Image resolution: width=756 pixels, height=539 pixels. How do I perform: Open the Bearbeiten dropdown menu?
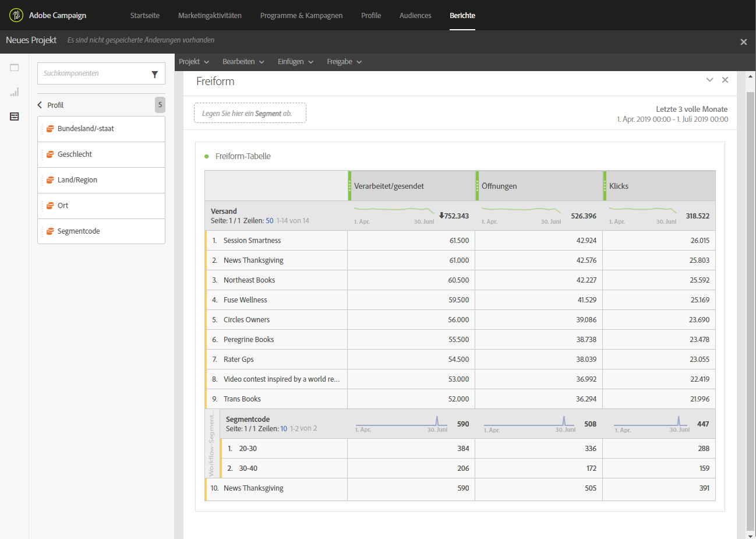point(243,62)
